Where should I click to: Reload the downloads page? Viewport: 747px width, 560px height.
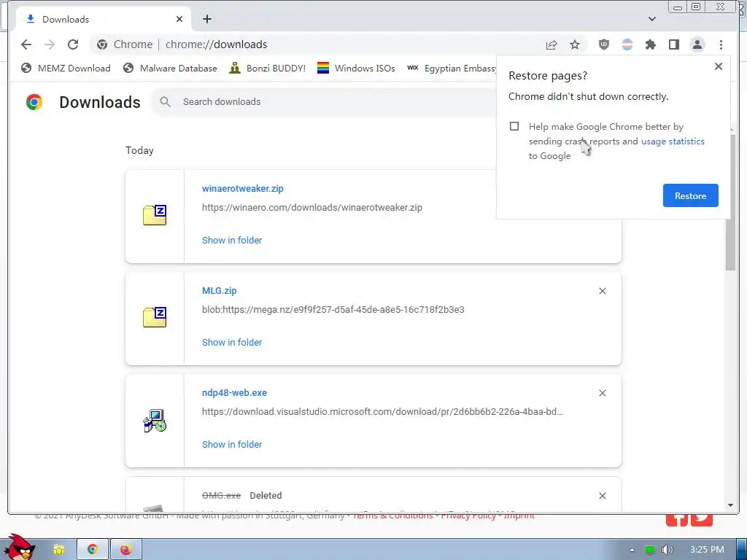[x=73, y=44]
